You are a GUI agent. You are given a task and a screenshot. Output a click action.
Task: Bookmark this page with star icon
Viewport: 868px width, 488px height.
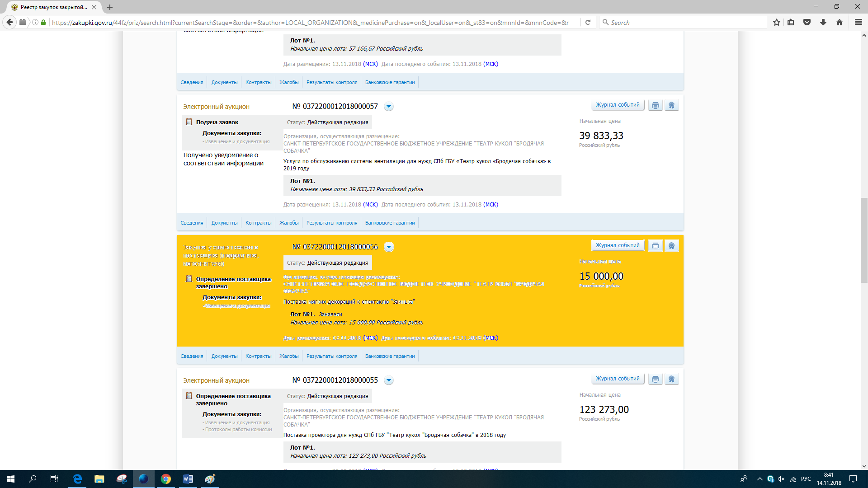click(x=776, y=22)
